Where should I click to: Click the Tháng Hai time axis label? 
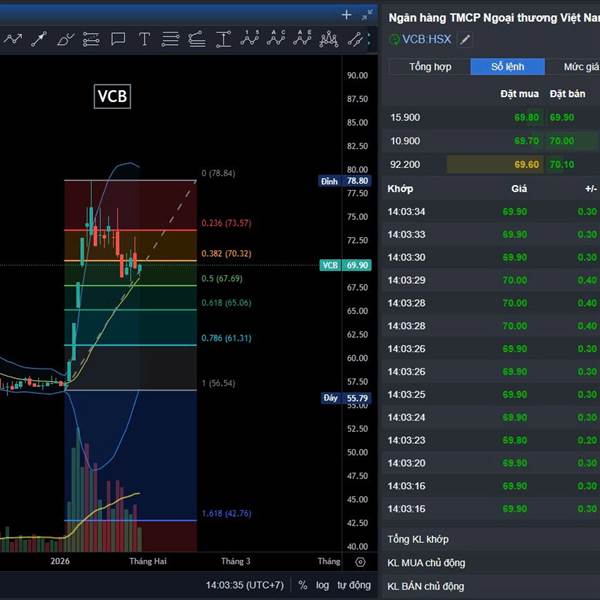[x=148, y=561]
